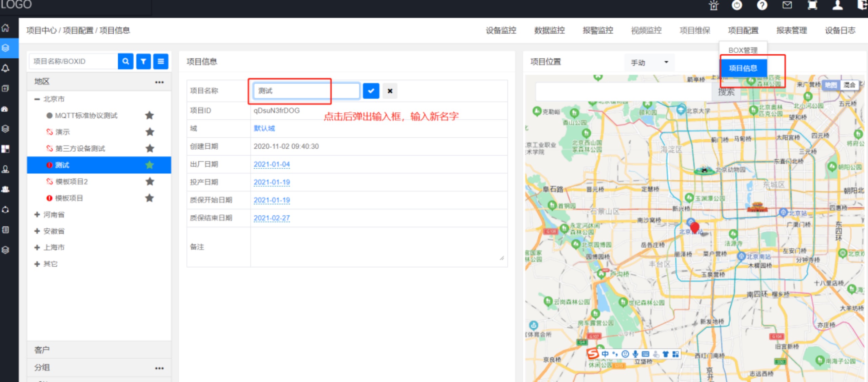Click the home icon in left sidebar
The image size is (868, 382).
click(x=5, y=28)
